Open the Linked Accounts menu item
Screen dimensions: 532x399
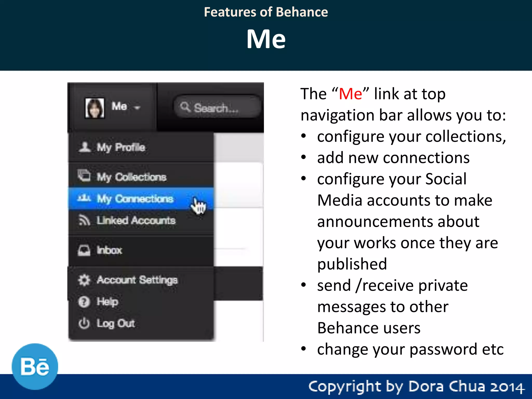(x=136, y=221)
